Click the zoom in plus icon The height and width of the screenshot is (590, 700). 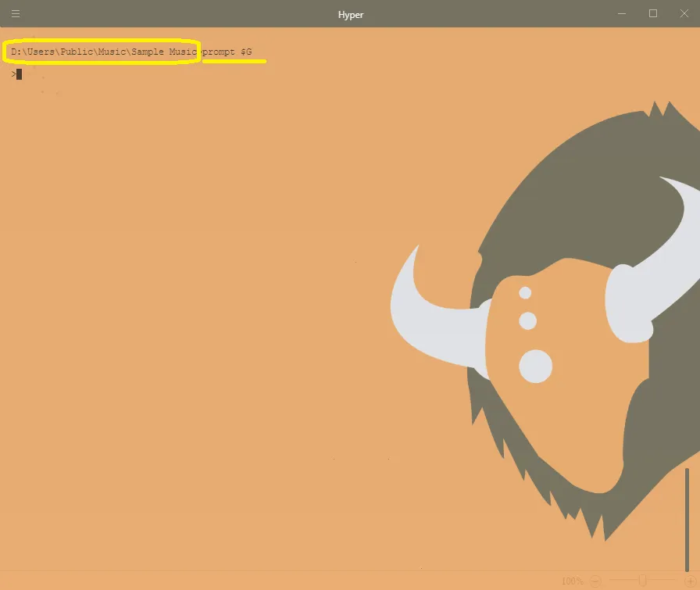point(691,581)
